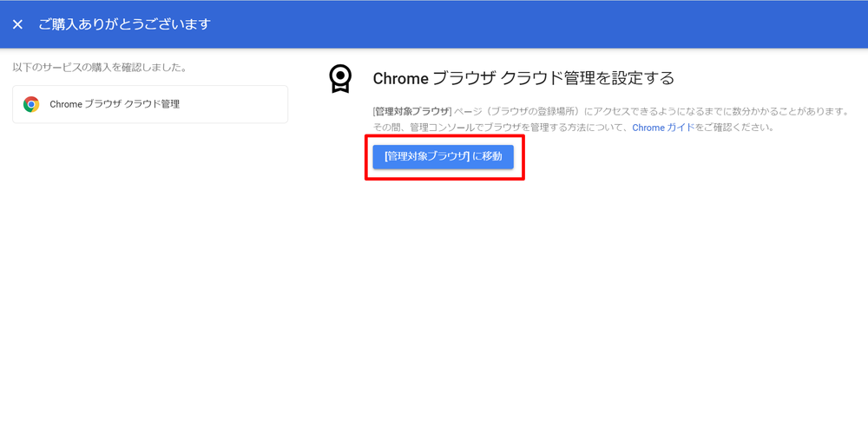Click text 以下のサービスの購入を確認しました。

tap(99, 68)
